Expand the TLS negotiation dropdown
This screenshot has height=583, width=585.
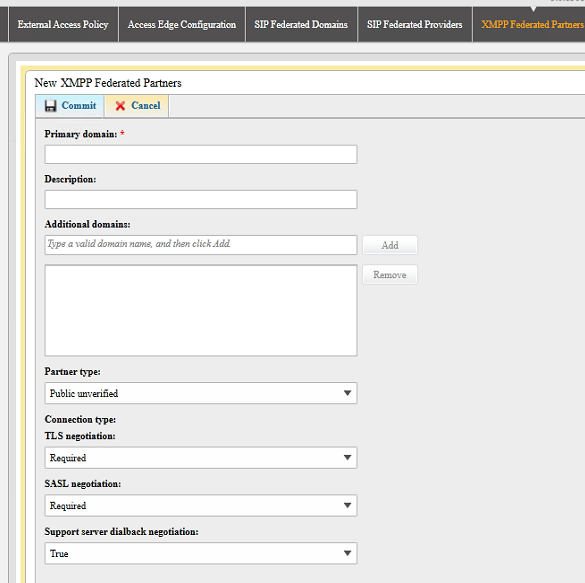[x=201, y=458]
